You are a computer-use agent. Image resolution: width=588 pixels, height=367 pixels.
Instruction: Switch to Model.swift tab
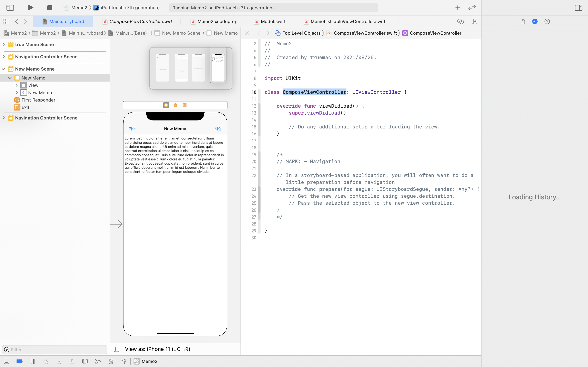click(273, 21)
